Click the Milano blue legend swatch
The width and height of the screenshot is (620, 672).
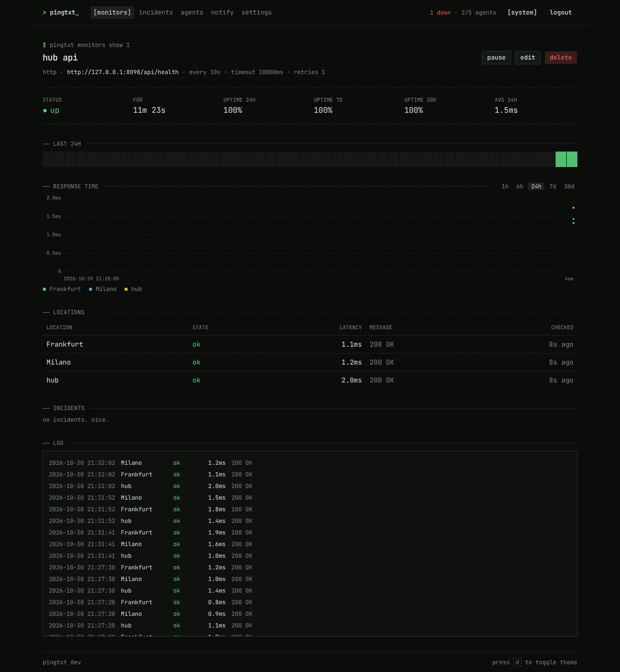(91, 289)
